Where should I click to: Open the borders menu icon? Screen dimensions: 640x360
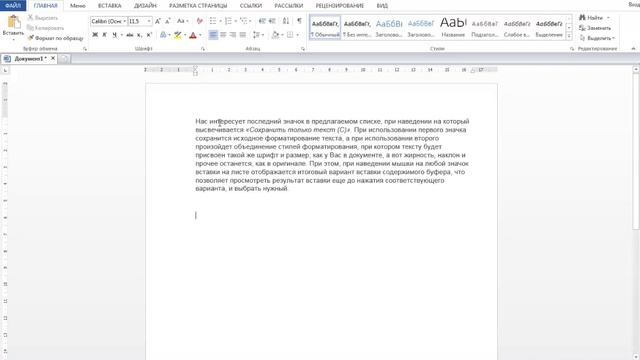(290, 35)
